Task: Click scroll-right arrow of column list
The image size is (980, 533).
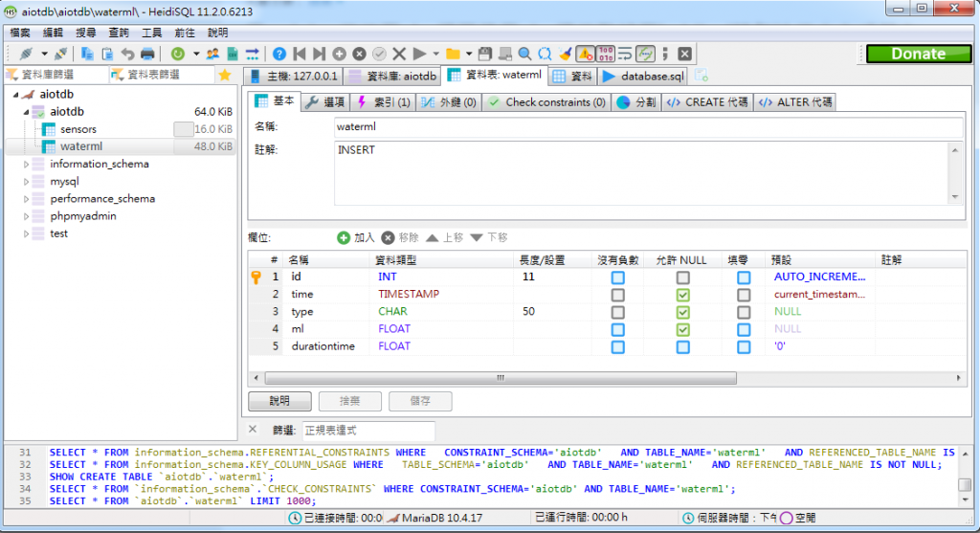Action: point(958,378)
